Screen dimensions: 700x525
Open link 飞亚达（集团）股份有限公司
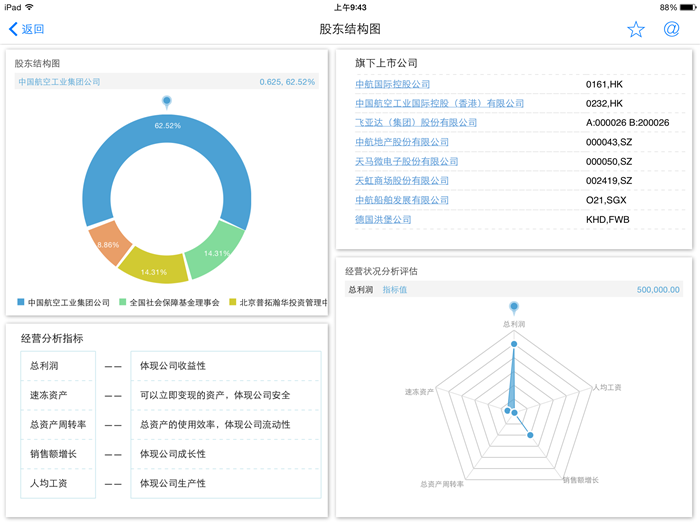click(x=416, y=122)
